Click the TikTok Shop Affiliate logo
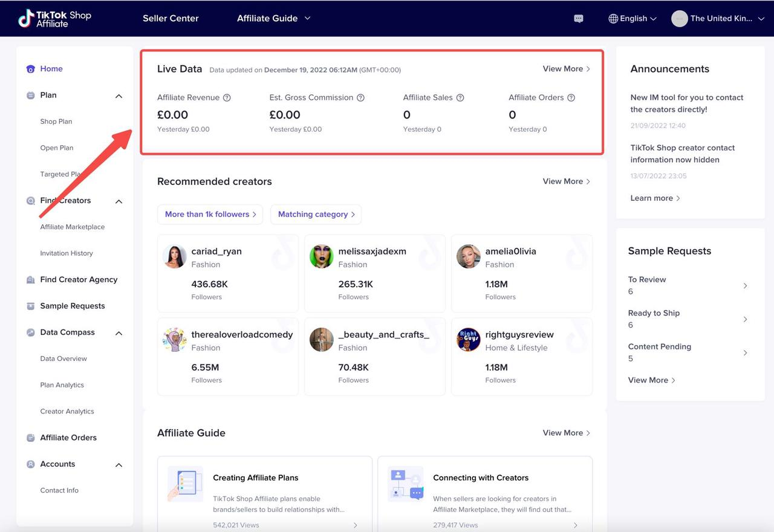This screenshot has width=774, height=532. pyautogui.click(x=54, y=18)
